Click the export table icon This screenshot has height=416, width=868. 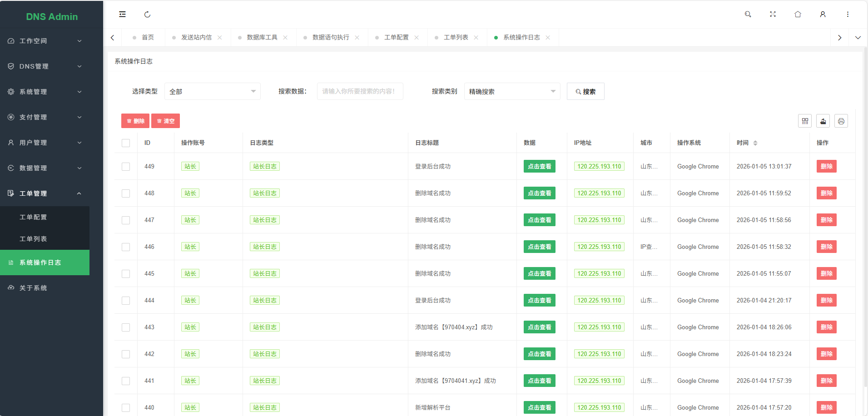tap(823, 121)
